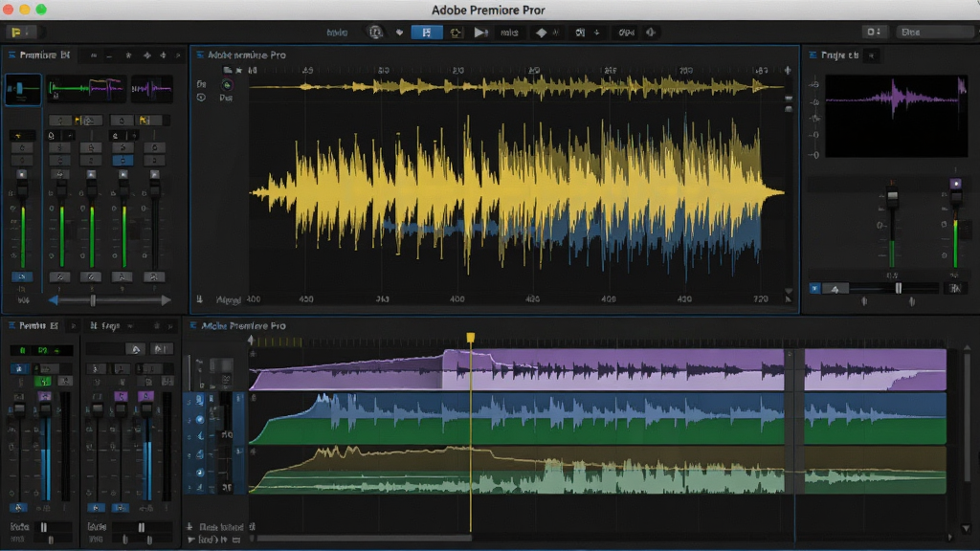Image resolution: width=980 pixels, height=551 pixels.
Task: Click the download-style icon above timeline play triangle
Action: [x=189, y=527]
